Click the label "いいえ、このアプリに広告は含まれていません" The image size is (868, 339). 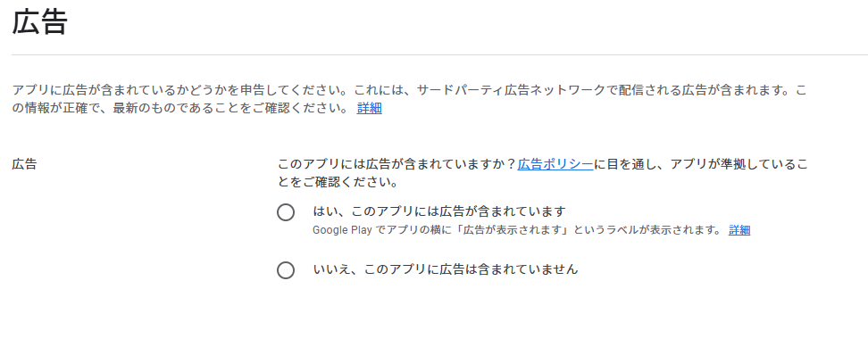click(445, 269)
